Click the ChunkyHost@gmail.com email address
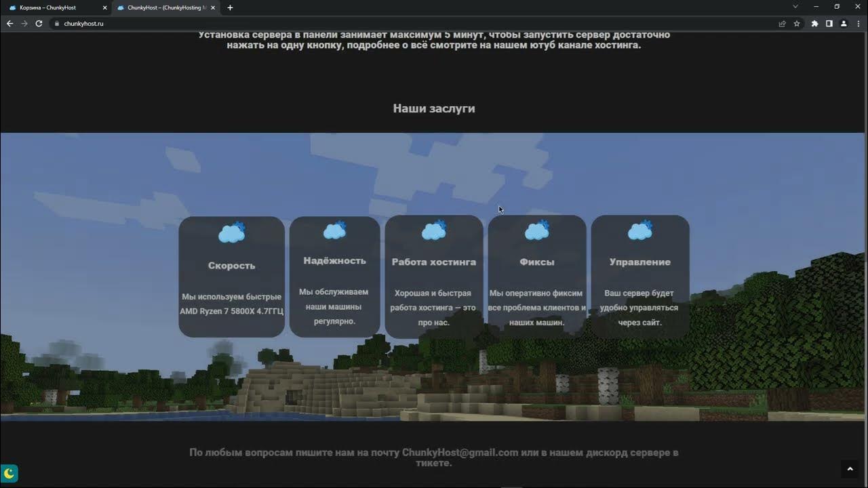Image resolution: width=868 pixels, height=488 pixels. [460, 453]
